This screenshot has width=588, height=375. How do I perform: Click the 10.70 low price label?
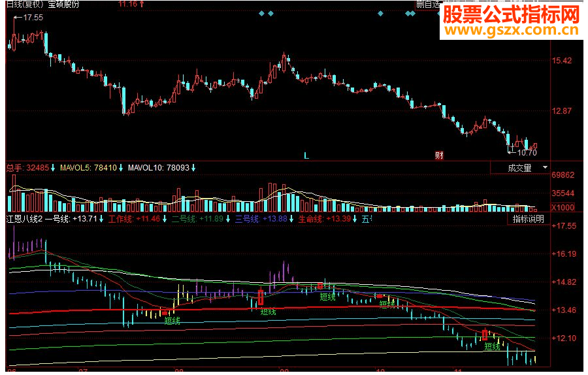pos(527,153)
